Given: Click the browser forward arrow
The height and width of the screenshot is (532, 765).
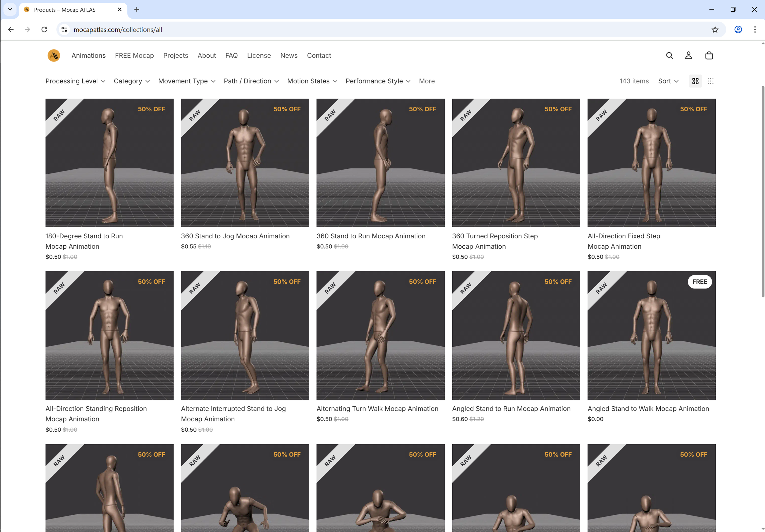Looking at the screenshot, I should [27, 29].
